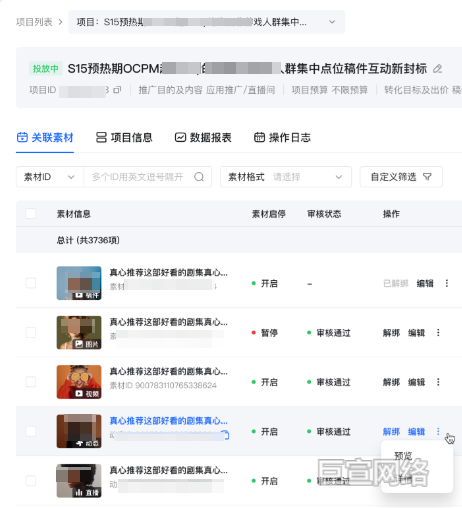Click the edit pencil icon beside project title
462x508 pixels.
coord(437,69)
